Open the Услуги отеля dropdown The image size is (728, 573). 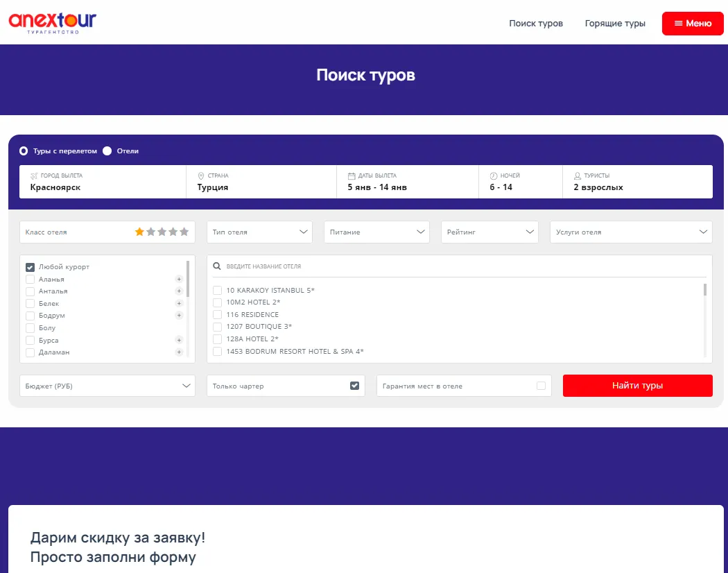631,232
